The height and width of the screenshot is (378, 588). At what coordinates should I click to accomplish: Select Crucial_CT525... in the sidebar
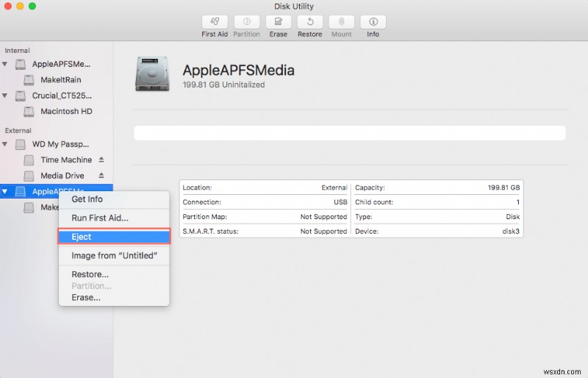57,96
